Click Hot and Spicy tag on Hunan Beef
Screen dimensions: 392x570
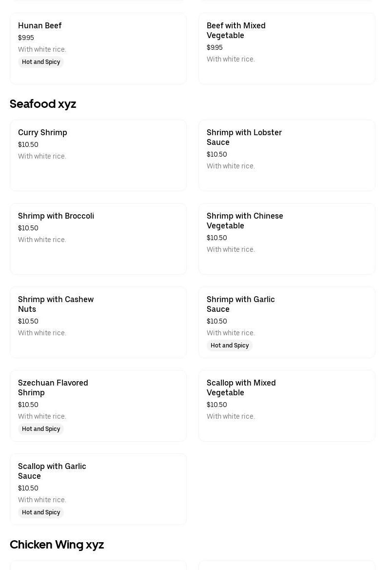click(x=41, y=62)
